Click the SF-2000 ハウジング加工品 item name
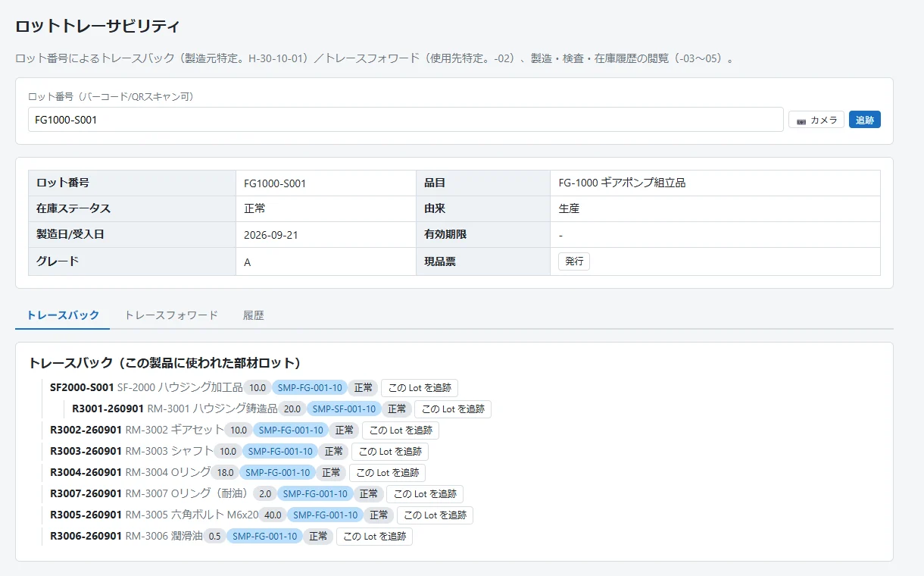This screenshot has height=576, width=924. point(179,387)
